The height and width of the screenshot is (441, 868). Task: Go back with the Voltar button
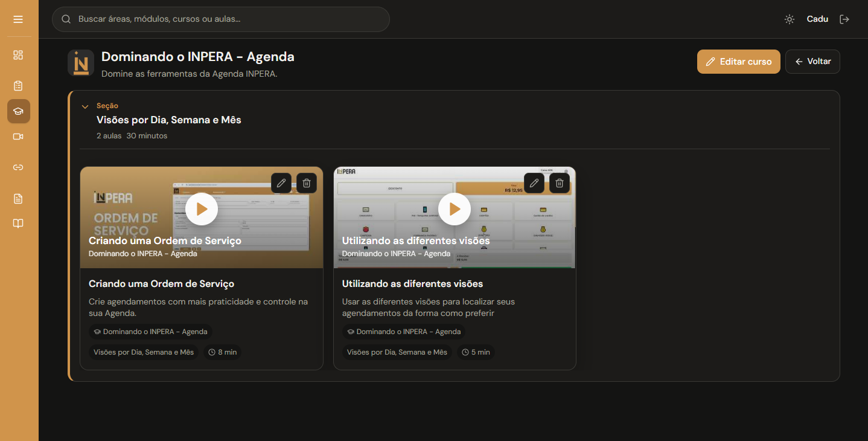click(x=812, y=62)
